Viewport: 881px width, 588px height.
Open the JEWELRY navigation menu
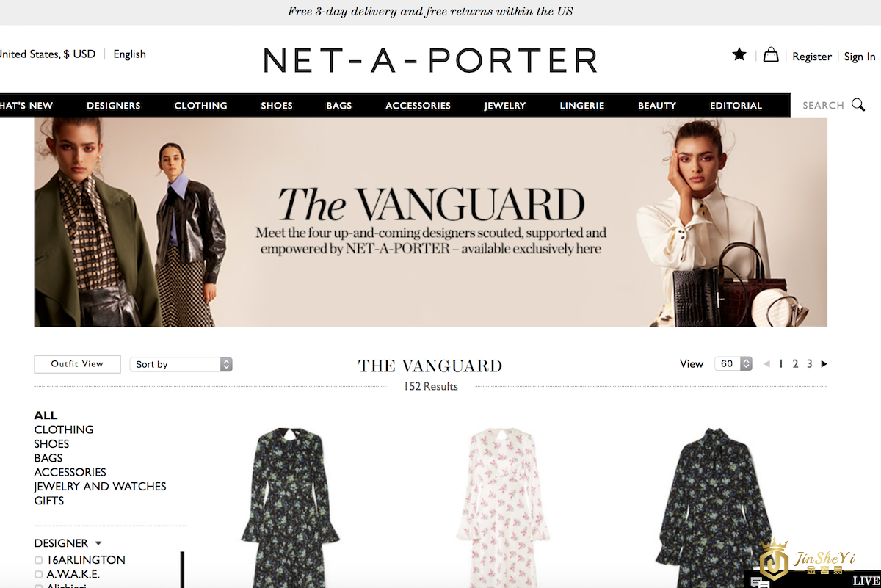[505, 106]
